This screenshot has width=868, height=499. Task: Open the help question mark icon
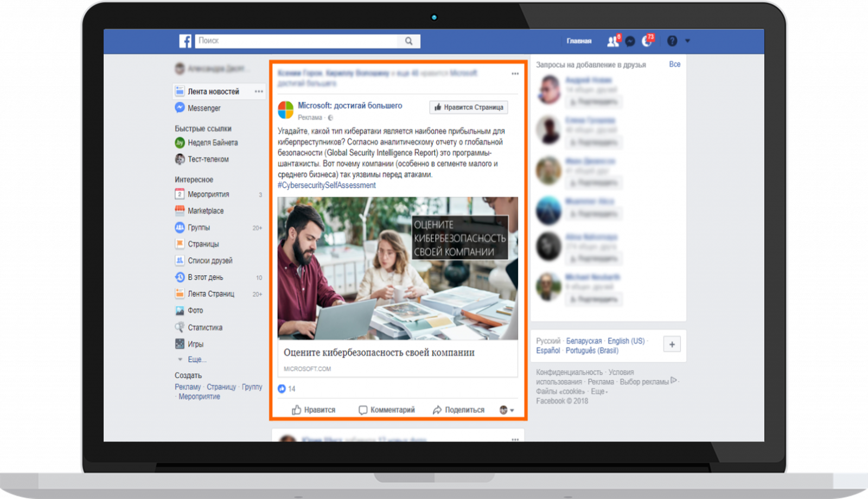672,41
